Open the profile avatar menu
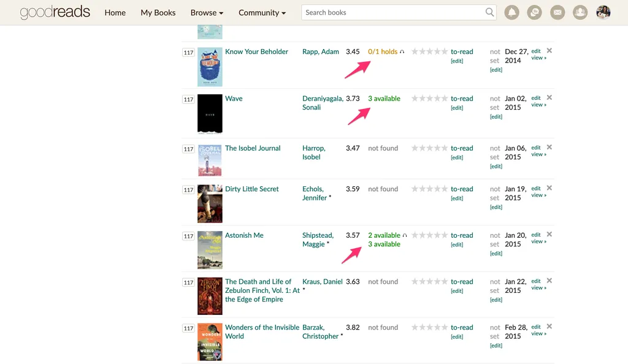Screen dimensions: 628x364 (x=603, y=12)
